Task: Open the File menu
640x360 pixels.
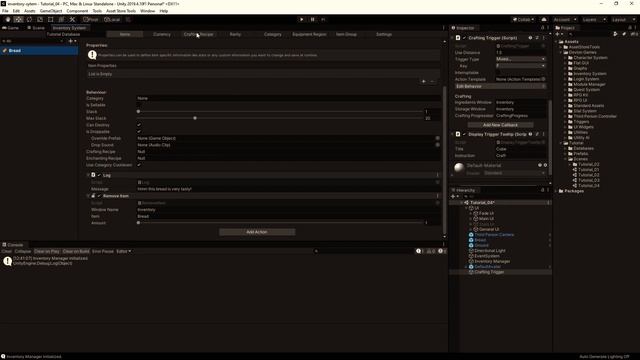Action: [x=5, y=11]
